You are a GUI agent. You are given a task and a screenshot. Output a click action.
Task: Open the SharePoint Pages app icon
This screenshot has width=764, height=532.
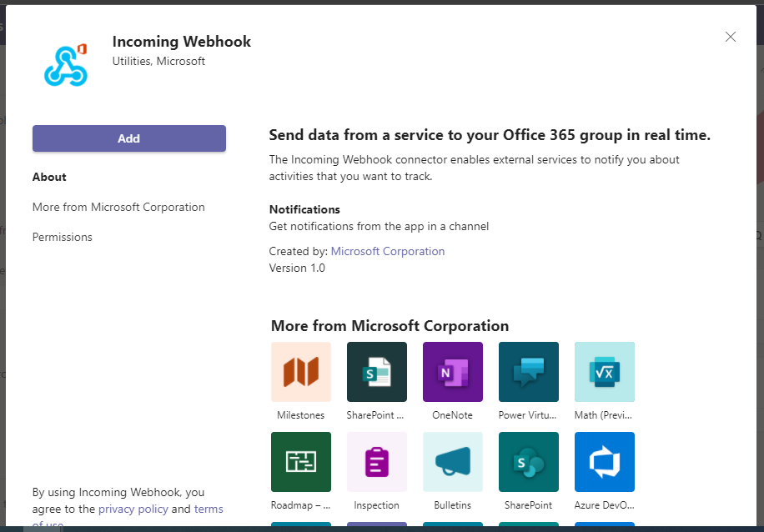pos(377,372)
